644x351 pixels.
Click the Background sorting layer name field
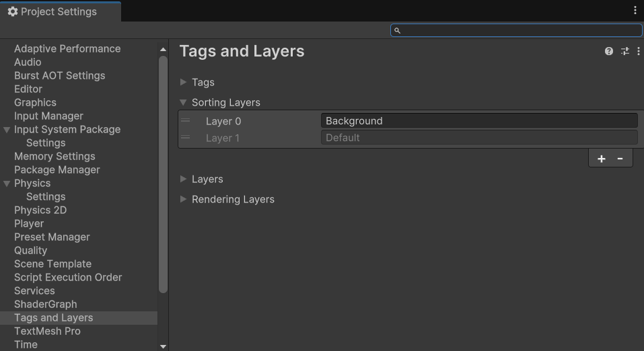478,121
